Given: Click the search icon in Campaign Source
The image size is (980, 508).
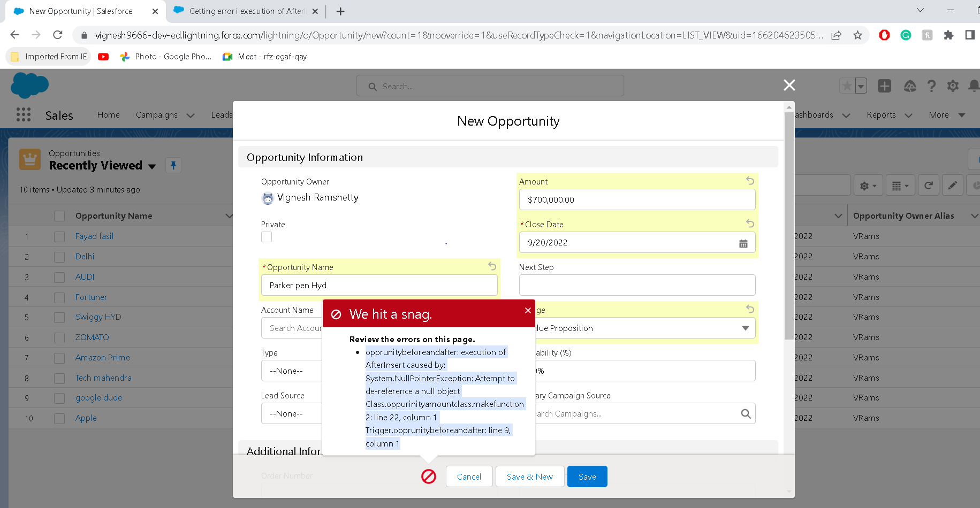Looking at the screenshot, I should coord(746,413).
